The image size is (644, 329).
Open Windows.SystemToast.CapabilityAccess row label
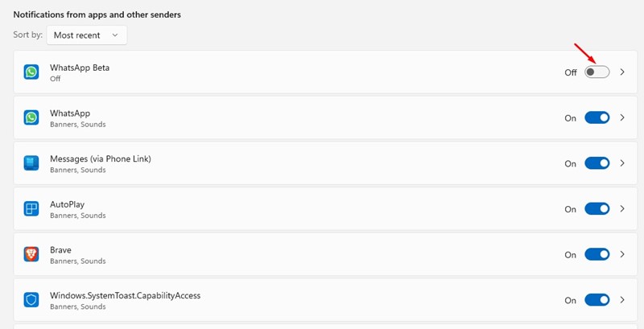(x=126, y=296)
